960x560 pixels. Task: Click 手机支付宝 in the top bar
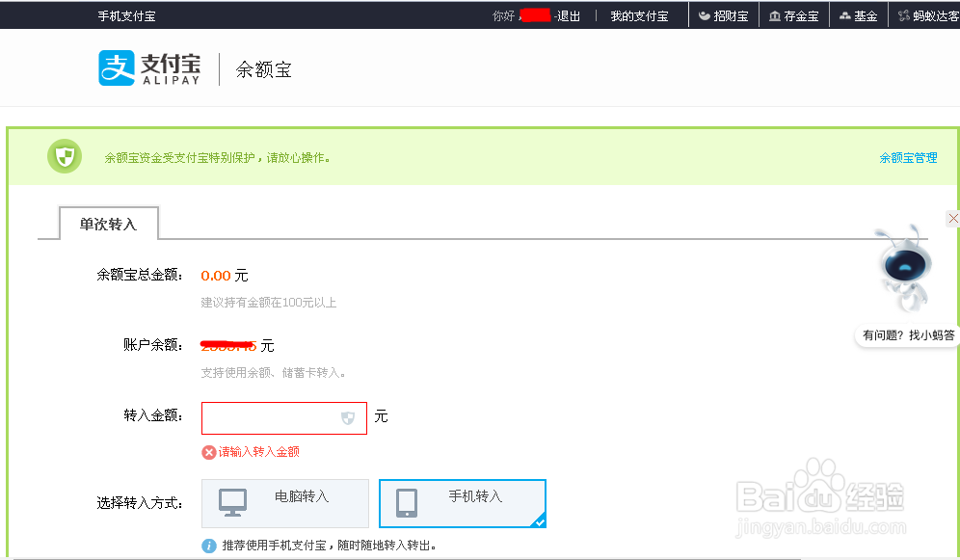tap(126, 14)
